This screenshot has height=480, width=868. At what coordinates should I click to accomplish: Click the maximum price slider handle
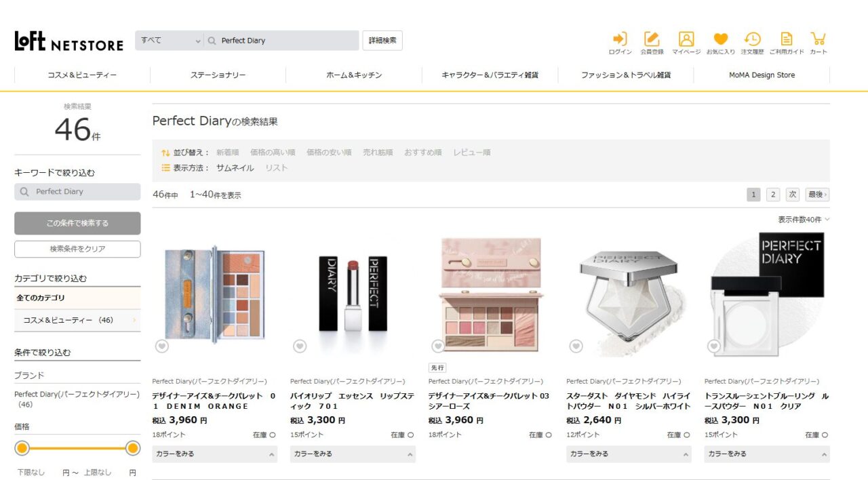tap(133, 448)
